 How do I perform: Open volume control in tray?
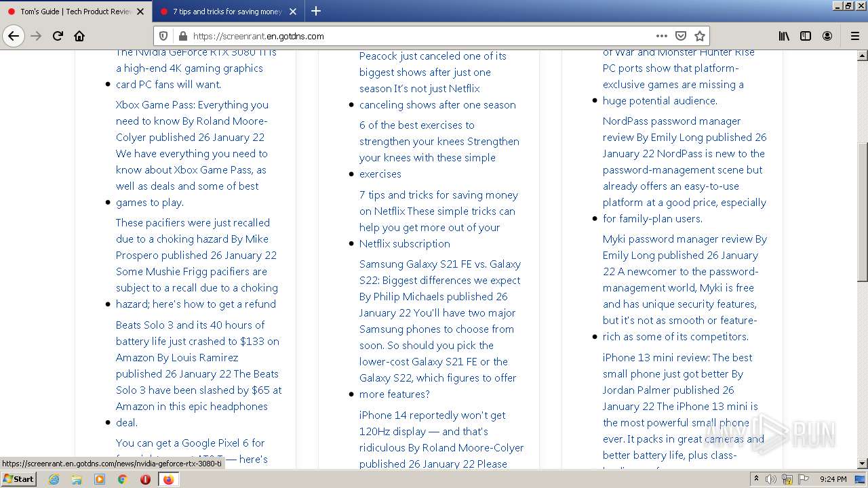point(771,479)
